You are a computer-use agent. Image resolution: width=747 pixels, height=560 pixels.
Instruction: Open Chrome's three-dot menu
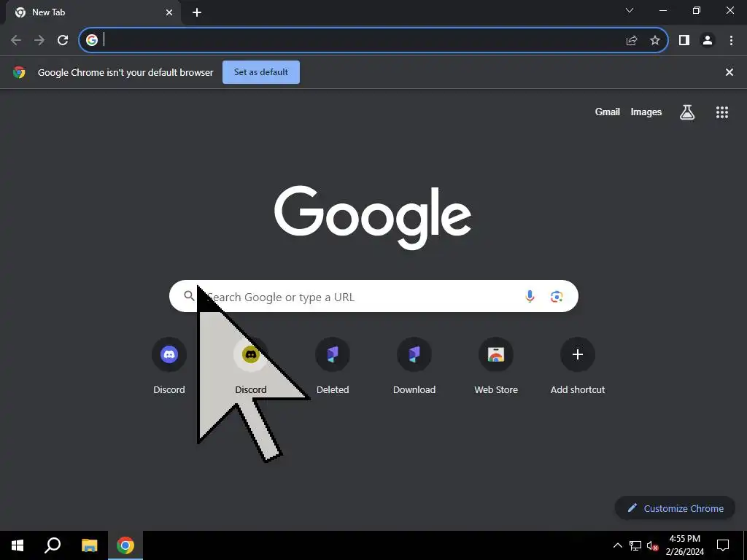pos(731,40)
